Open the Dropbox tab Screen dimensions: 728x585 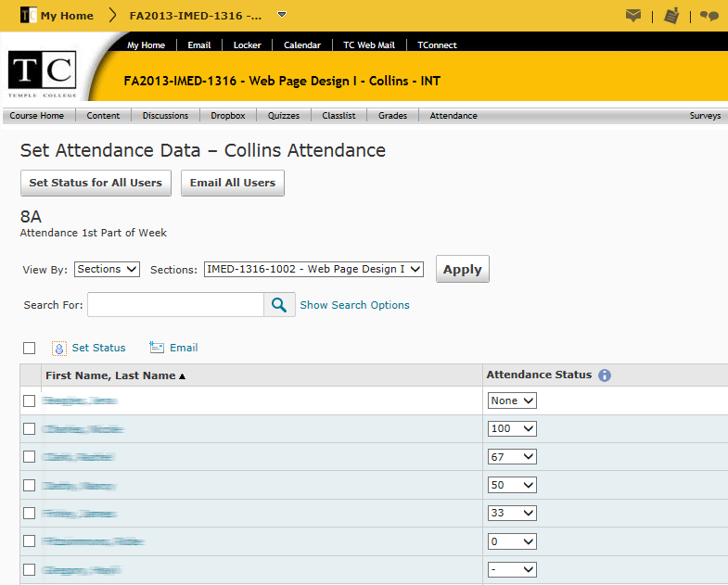tap(228, 116)
